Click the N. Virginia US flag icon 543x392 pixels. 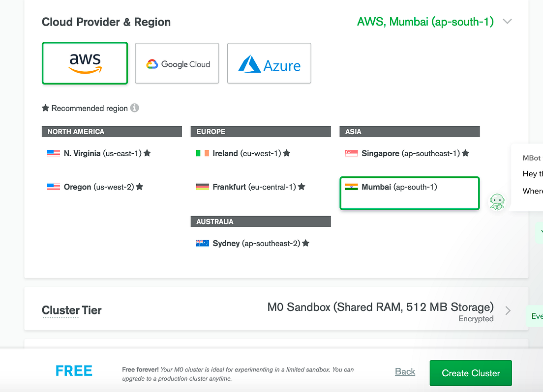pyautogui.click(x=53, y=153)
